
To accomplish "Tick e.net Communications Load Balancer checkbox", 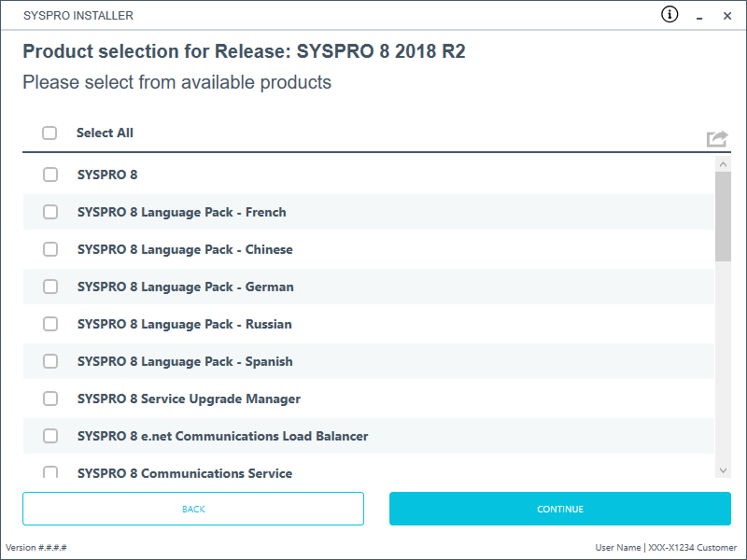I will point(50,436).
